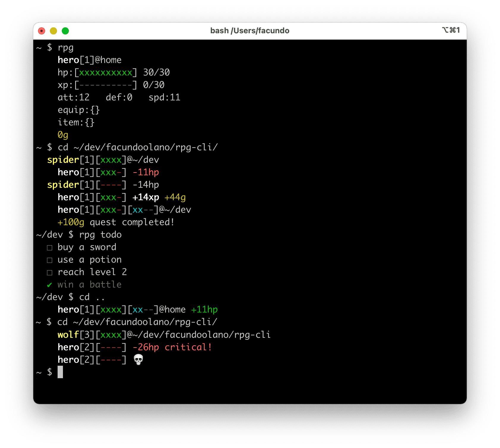Click the quest completed! message
The height and width of the screenshot is (448, 500).
click(x=133, y=222)
